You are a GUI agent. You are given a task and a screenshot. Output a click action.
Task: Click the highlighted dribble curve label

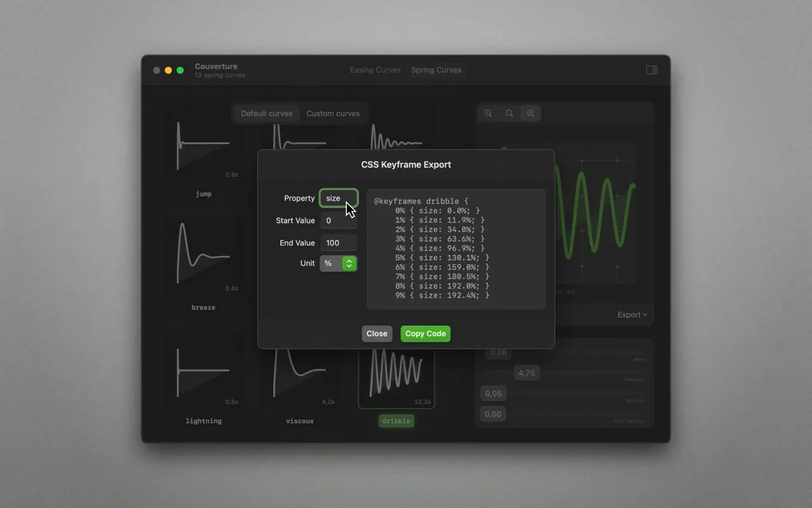pyautogui.click(x=396, y=421)
